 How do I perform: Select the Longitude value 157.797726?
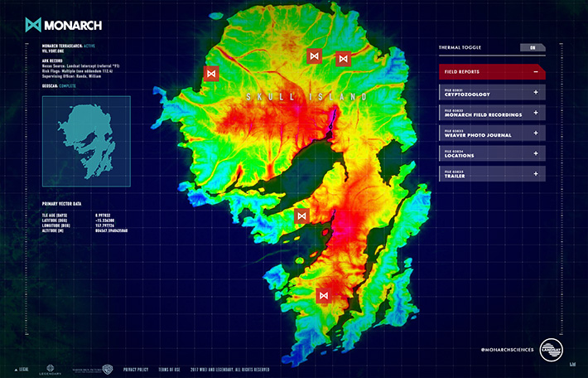104,225
